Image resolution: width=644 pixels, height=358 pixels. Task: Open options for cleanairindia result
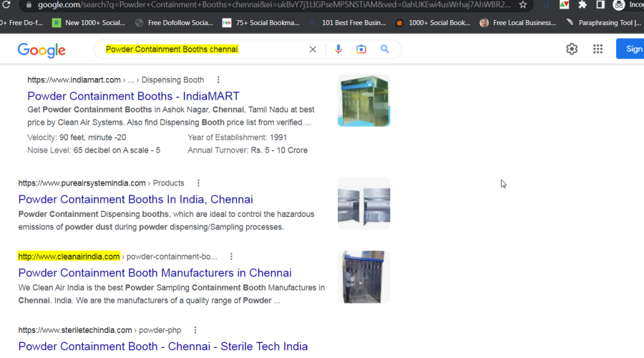coord(231,256)
